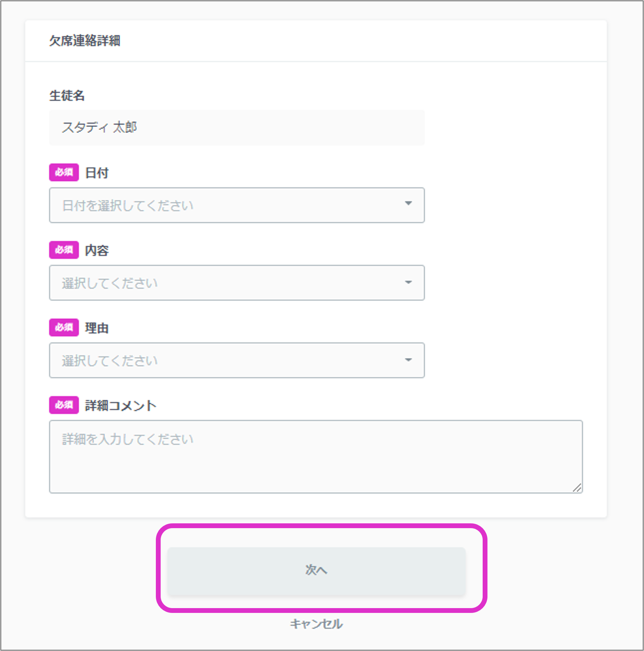Click the キャンセル link

click(315, 624)
